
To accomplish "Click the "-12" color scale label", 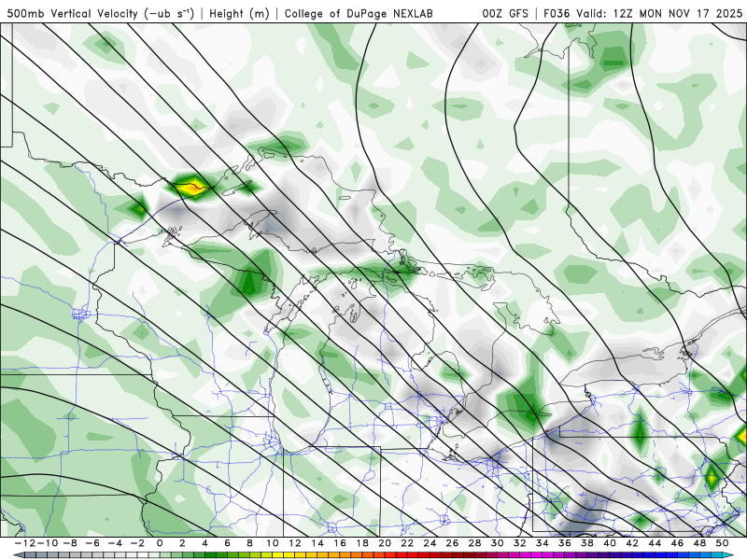I will click(x=24, y=543).
